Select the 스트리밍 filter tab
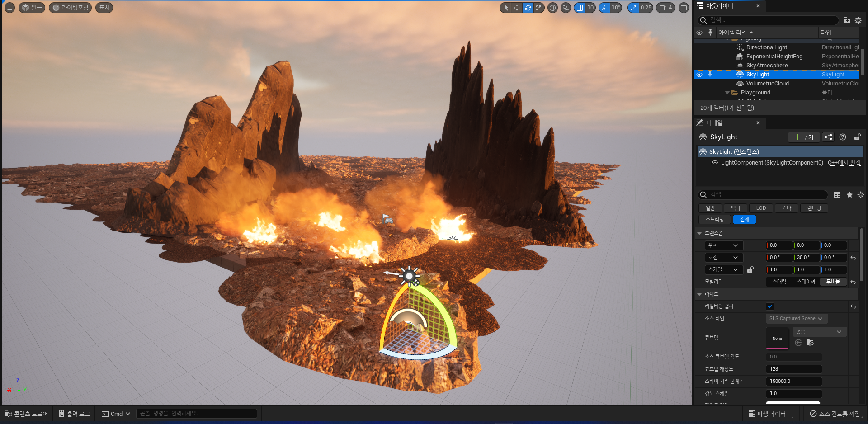 pos(715,219)
